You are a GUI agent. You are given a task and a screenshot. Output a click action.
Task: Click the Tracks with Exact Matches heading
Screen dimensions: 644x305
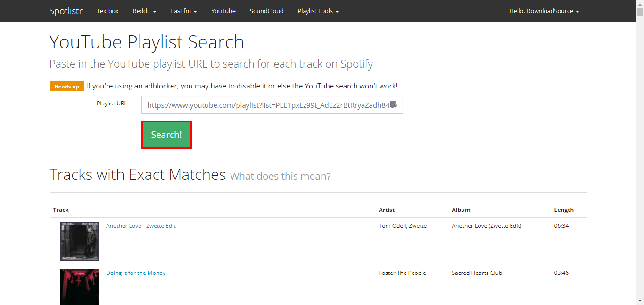point(138,175)
